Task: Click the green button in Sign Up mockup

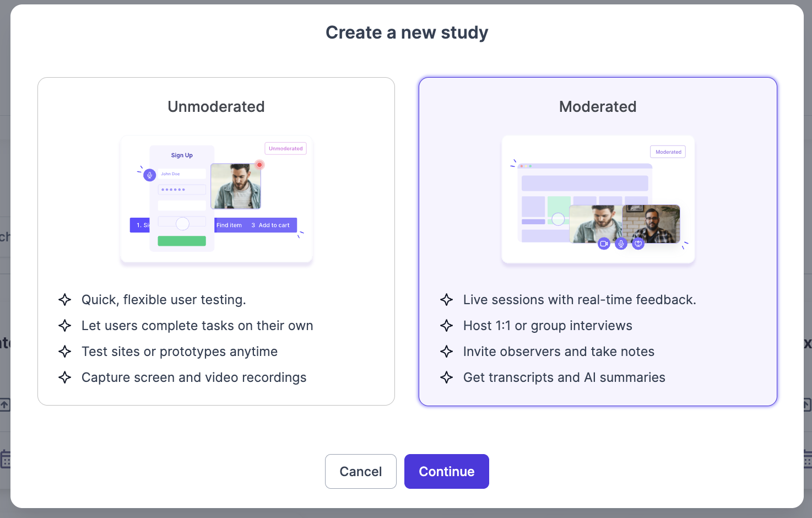Action: pyautogui.click(x=182, y=241)
